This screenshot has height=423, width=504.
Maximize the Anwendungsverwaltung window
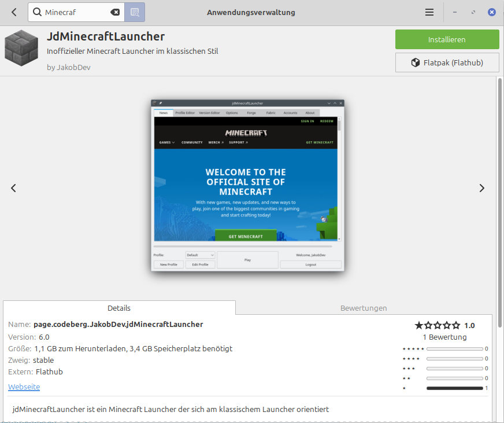(473, 12)
